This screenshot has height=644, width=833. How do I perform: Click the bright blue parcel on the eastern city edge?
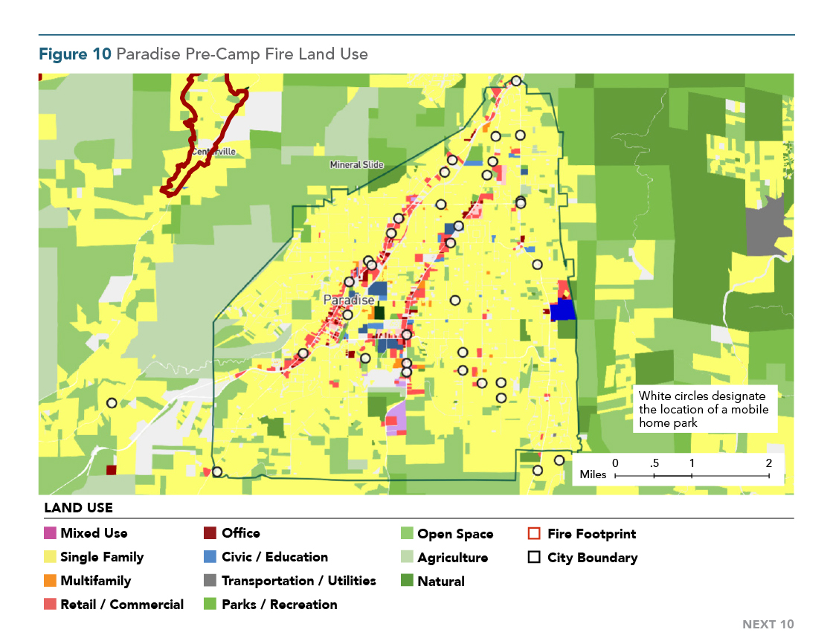click(x=562, y=310)
